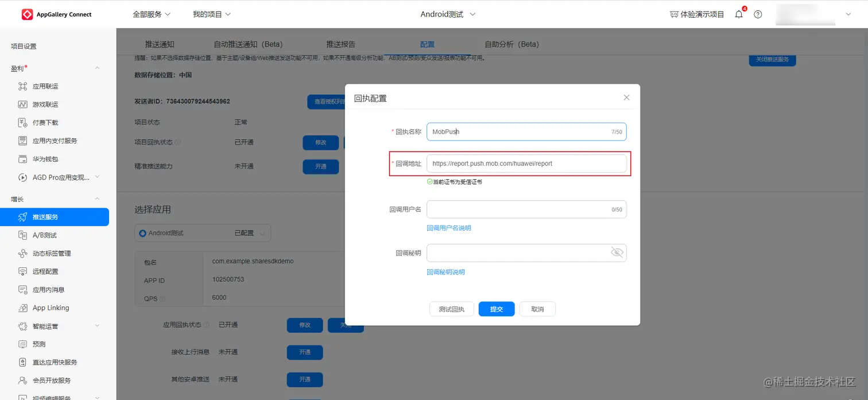This screenshot has height=400, width=868.
Task: Click 修改 next to 项目回执状态
Action: (320, 142)
